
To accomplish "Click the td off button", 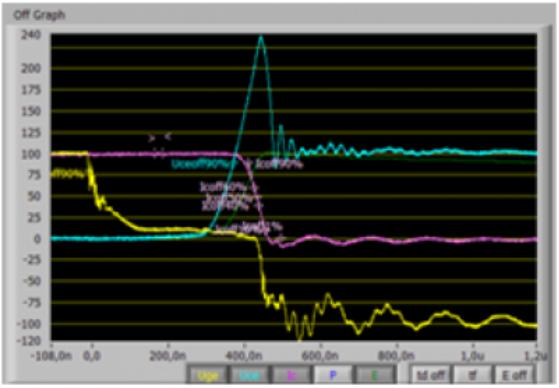I will (430, 375).
